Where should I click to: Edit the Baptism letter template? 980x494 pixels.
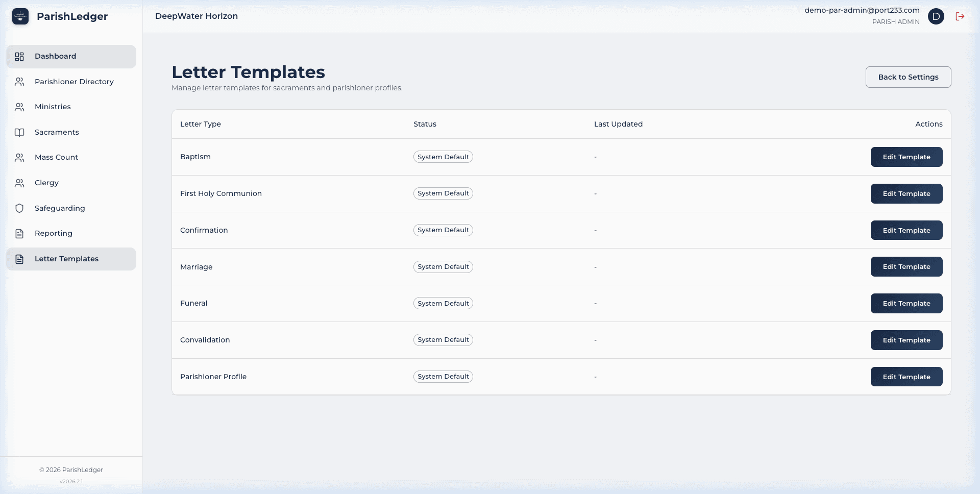906,157
